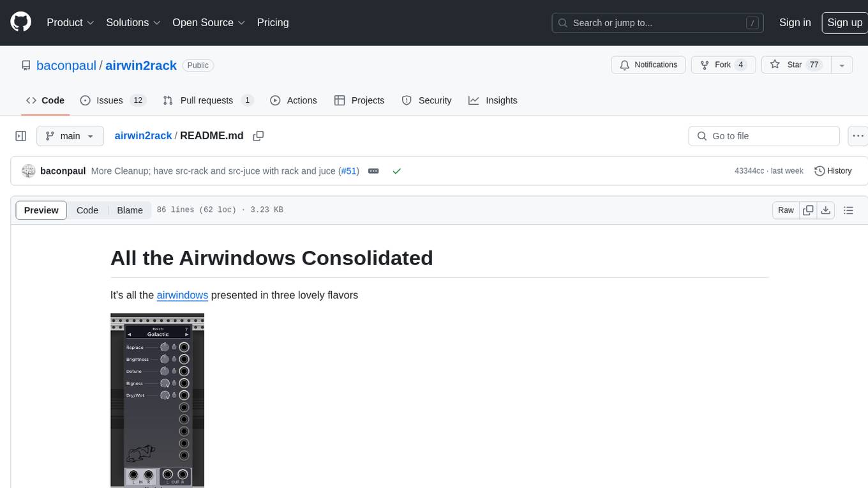The width and height of the screenshot is (868, 488).
Task: Open the airwin2rack repository link
Action: tap(141, 65)
